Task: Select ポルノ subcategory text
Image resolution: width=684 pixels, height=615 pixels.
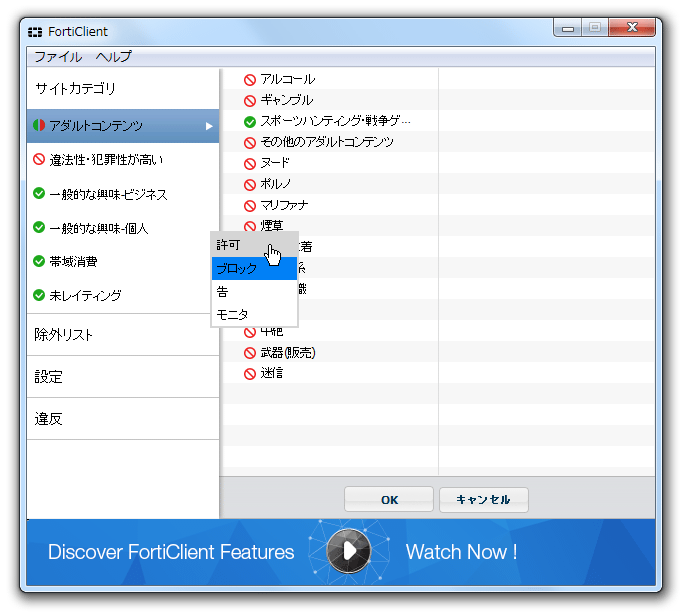Action: tap(275, 184)
